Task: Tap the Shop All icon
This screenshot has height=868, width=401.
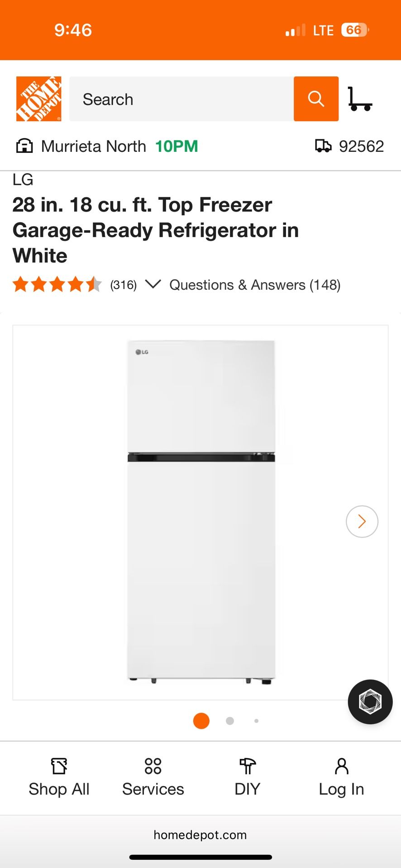Action: point(59,766)
